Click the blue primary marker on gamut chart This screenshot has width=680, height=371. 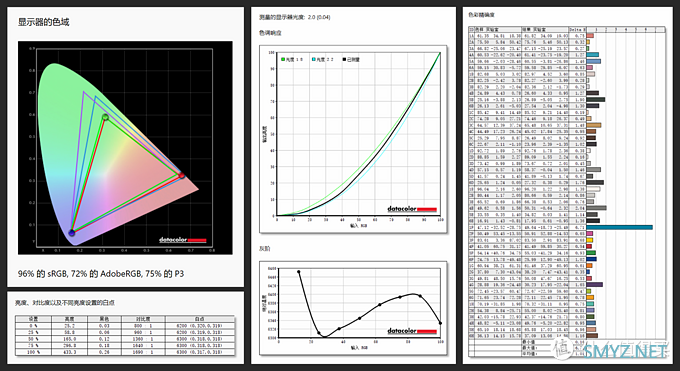(72, 233)
